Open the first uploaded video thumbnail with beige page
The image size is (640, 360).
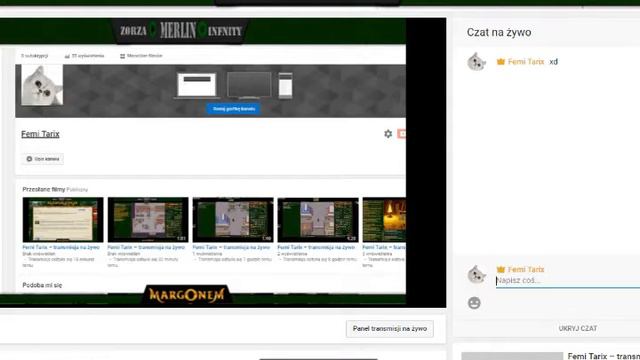click(x=63, y=220)
